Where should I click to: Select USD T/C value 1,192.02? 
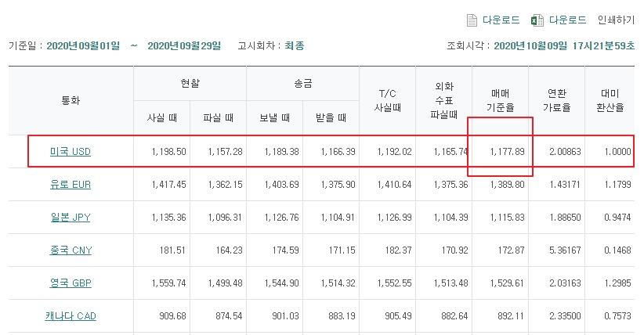point(394,152)
